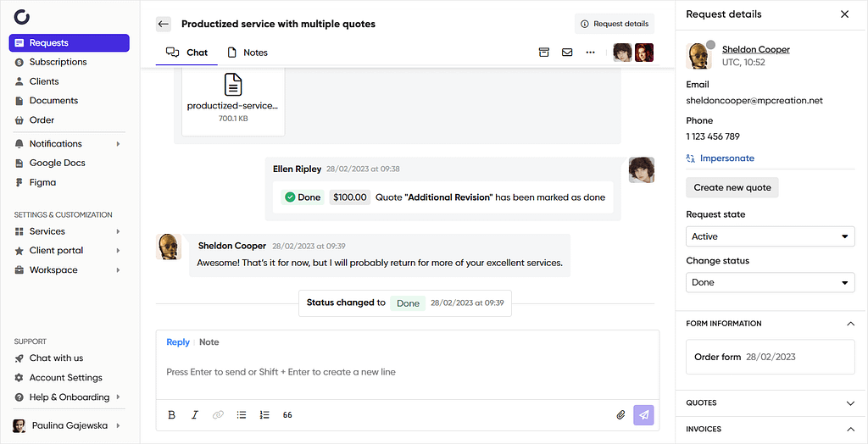Expand the Notifications submenu arrow
Viewport: 868px width, 444px height.
click(x=118, y=144)
